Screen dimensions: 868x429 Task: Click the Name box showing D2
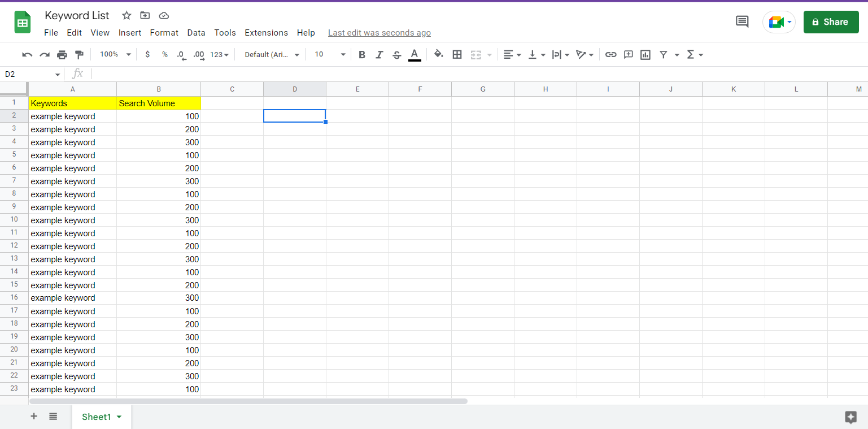28,74
